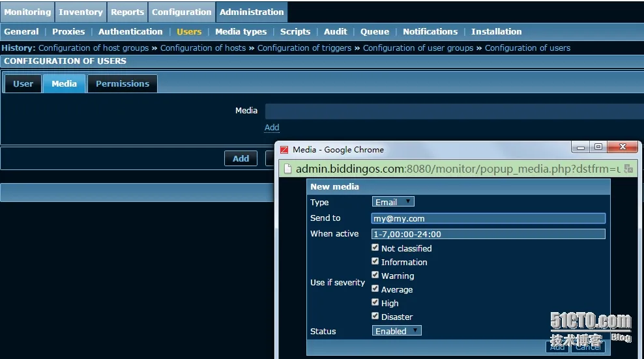Click the translate icon in address bar

[628, 168]
